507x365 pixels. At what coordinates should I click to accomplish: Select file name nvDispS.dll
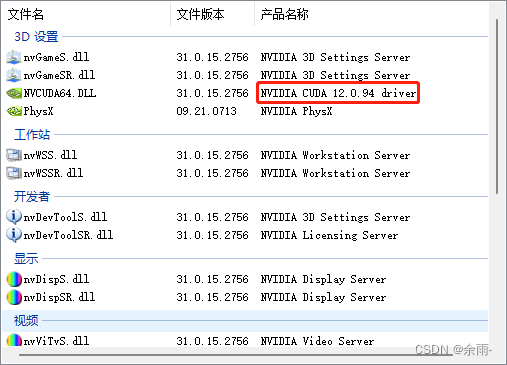pos(56,279)
